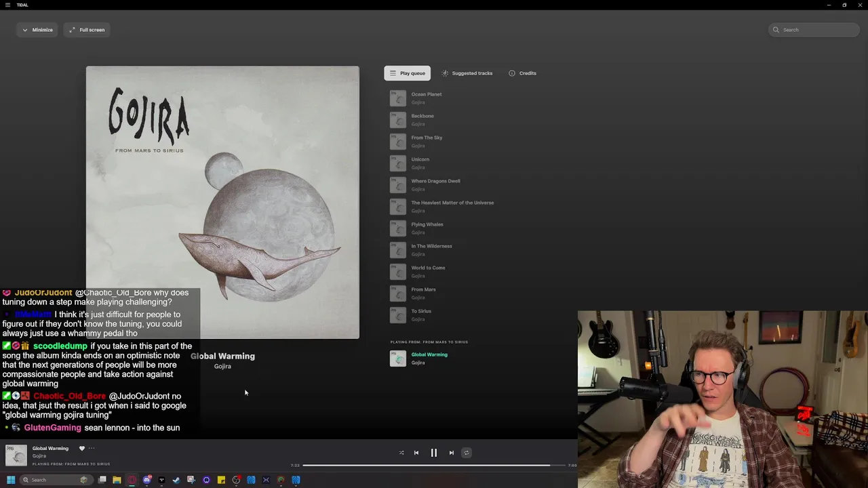Viewport: 868px width, 488px height.
Task: Click the Gojira artist name under album art
Action: pos(222,367)
